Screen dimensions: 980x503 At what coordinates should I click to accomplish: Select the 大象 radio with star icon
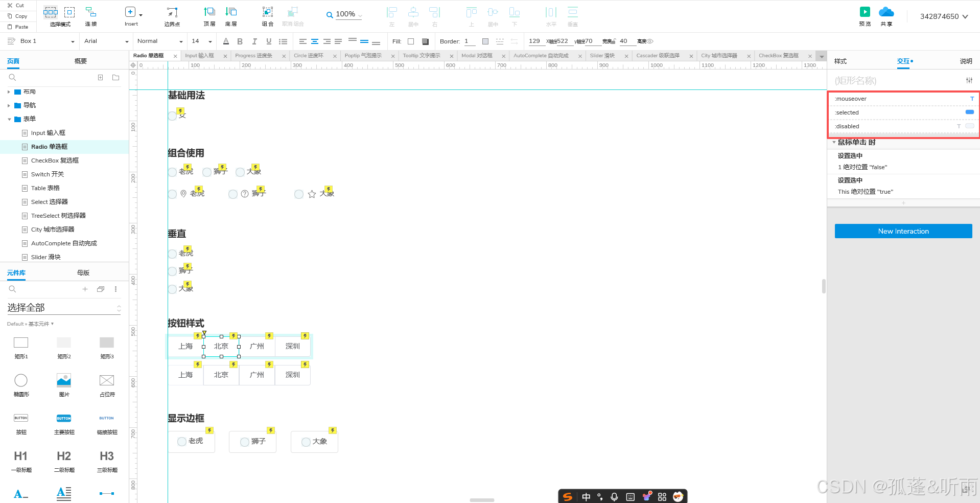coord(299,194)
